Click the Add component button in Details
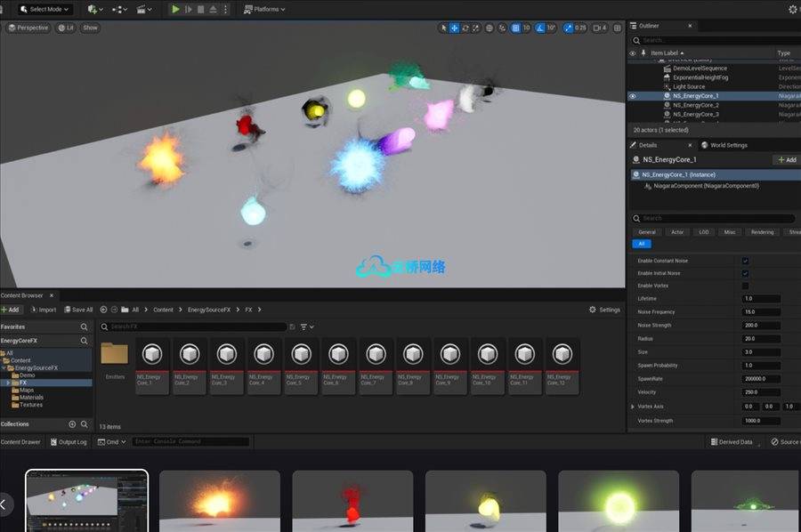Viewport: 801px width, 532px height. click(787, 160)
